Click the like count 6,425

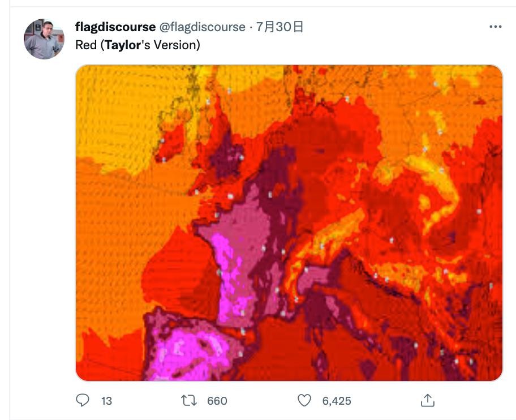tap(337, 401)
